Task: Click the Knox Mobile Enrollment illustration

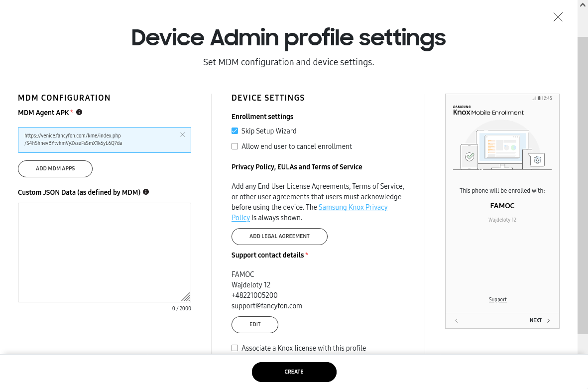Action: pos(502,145)
